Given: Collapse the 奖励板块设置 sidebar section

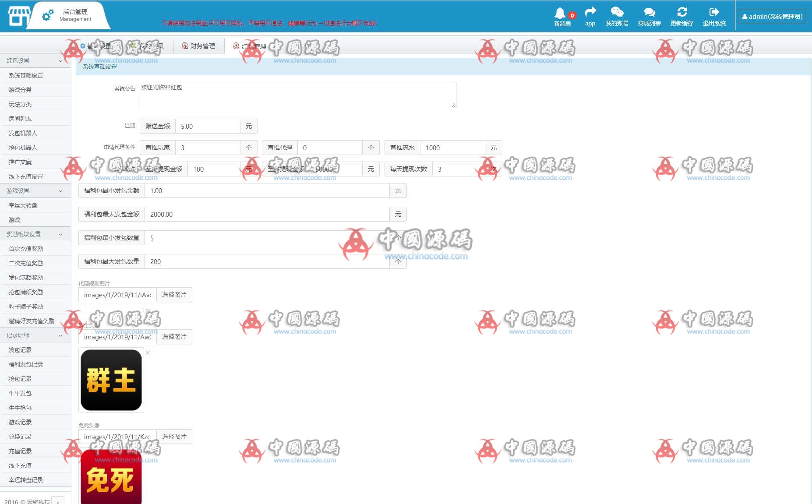Looking at the screenshot, I should pyautogui.click(x=35, y=234).
